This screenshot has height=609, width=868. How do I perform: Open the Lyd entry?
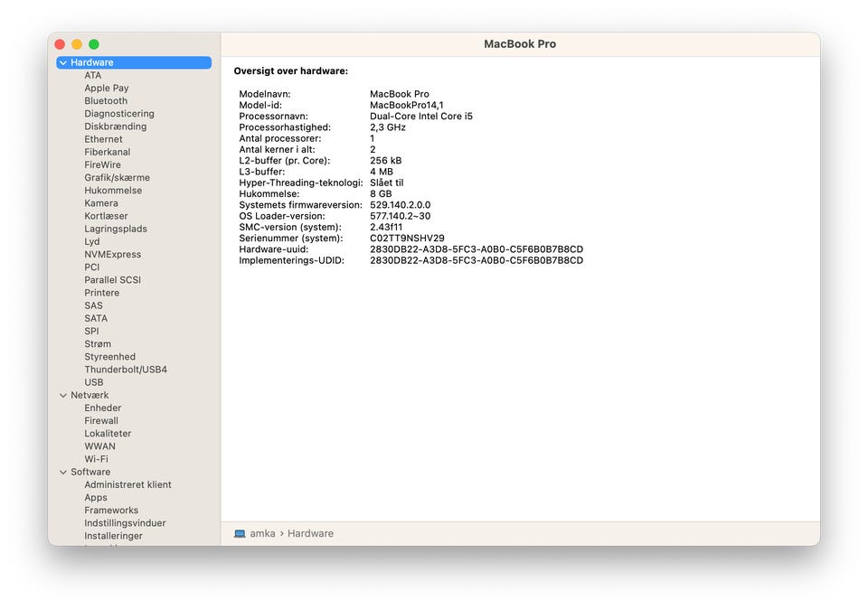(92, 242)
